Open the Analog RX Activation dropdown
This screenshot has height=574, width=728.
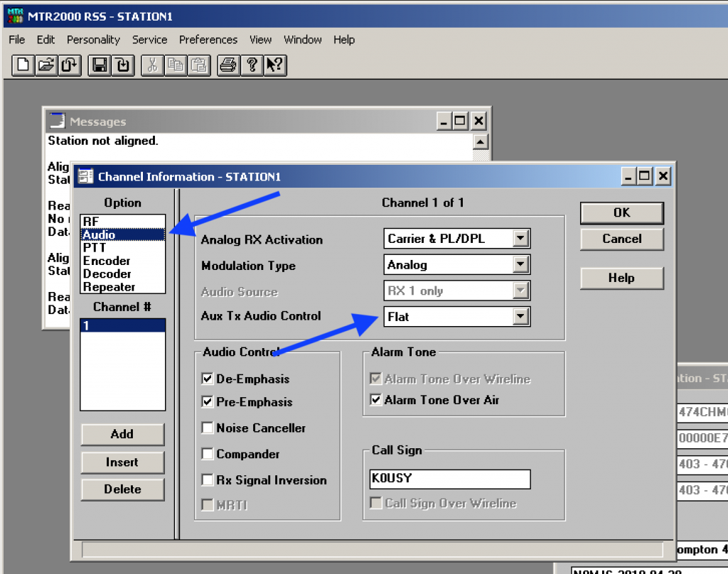pyautogui.click(x=521, y=239)
